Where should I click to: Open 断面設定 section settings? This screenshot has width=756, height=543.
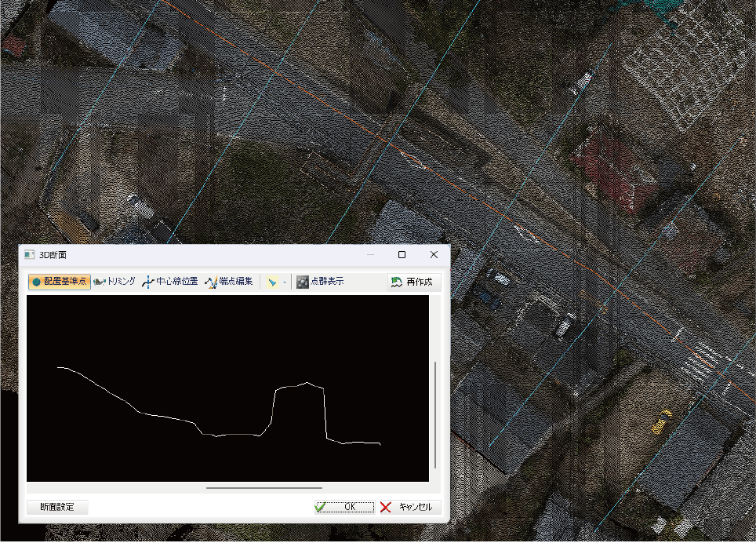57,507
